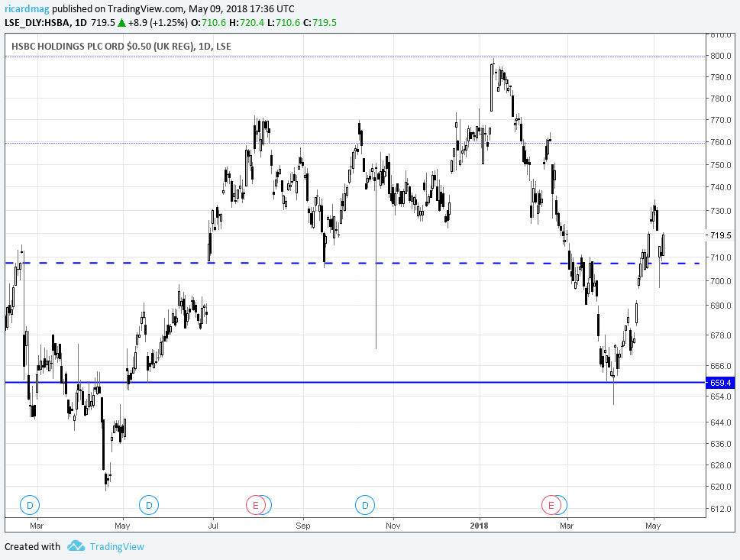
Task: Open the red earnings E marker after 2018
Action: point(551,505)
